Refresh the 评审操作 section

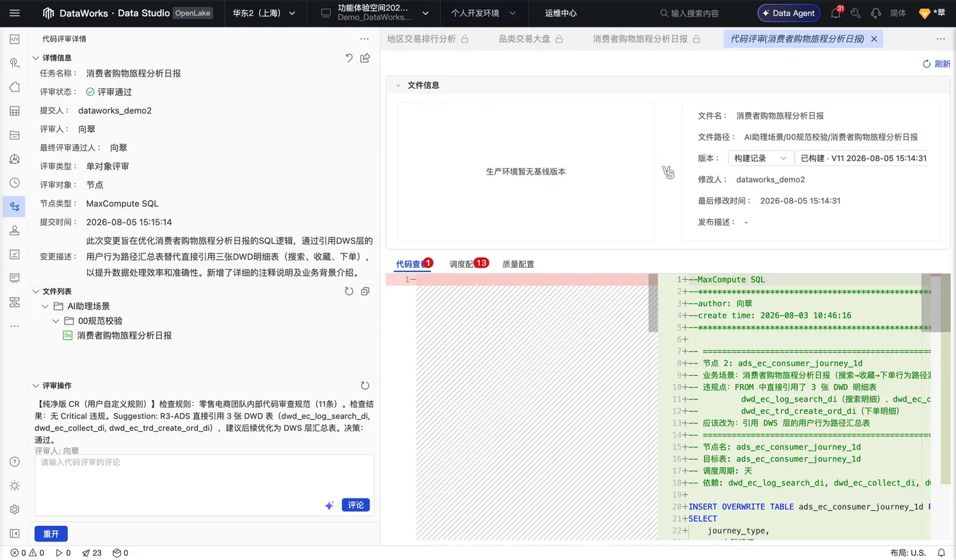coord(365,386)
